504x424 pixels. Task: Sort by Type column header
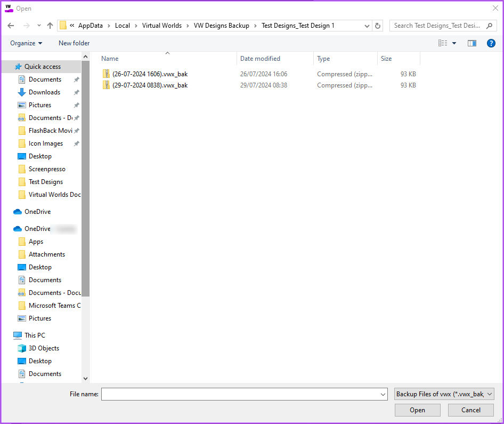[345, 59]
